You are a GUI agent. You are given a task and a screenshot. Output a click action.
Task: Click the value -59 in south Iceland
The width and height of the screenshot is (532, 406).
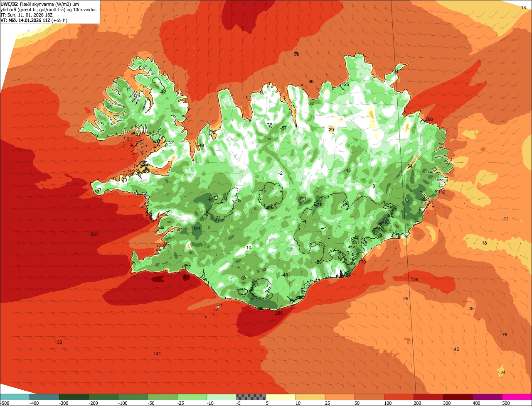(318, 262)
